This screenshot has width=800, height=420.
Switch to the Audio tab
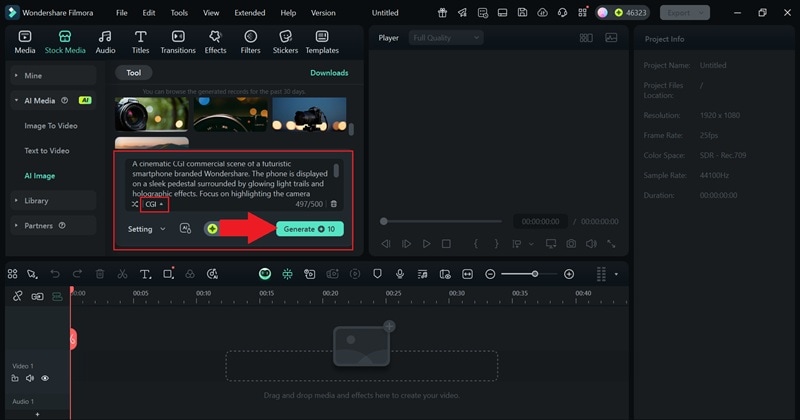105,42
